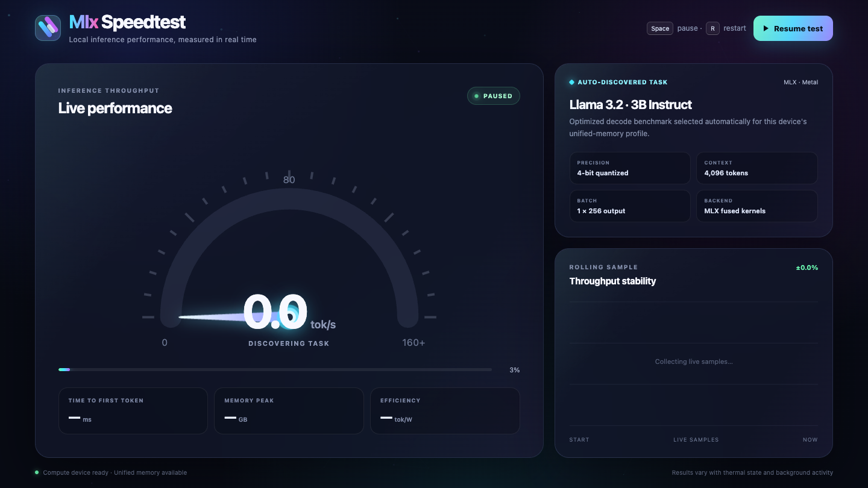The height and width of the screenshot is (488, 868).
Task: Click the Precision 4-bit quantized tile
Action: pyautogui.click(x=630, y=168)
